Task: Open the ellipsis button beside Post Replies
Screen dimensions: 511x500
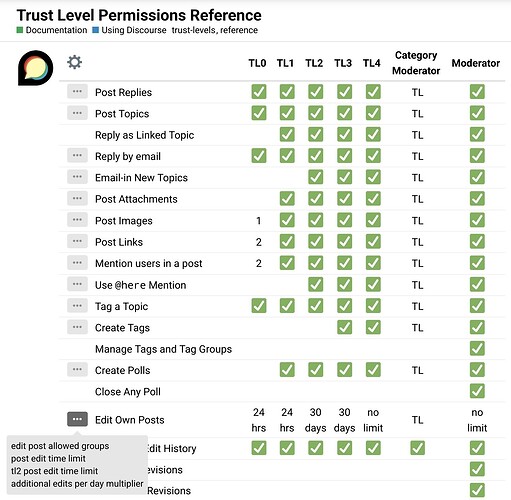Action: point(77,92)
